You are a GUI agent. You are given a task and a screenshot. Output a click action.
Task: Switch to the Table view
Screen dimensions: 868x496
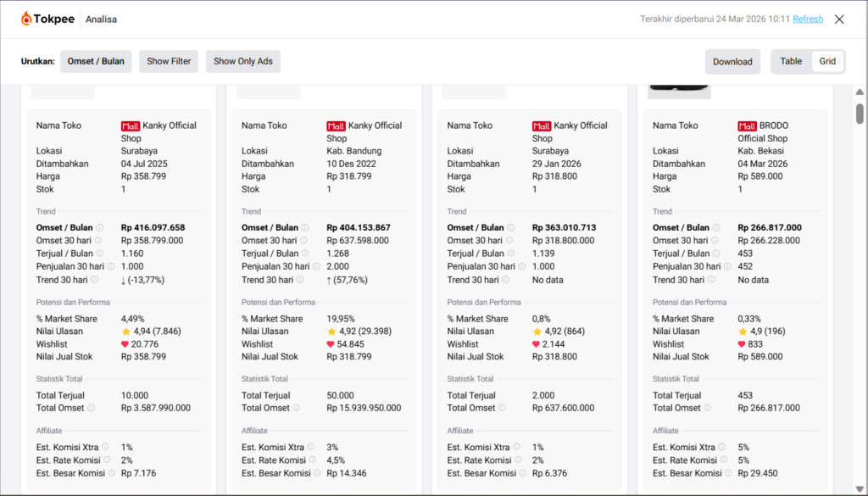[x=791, y=61]
